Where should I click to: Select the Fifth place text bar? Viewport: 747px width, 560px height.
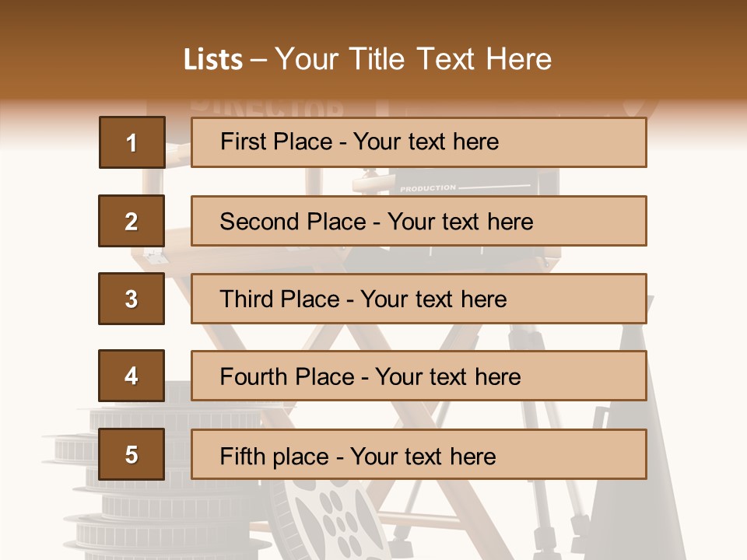click(x=419, y=454)
